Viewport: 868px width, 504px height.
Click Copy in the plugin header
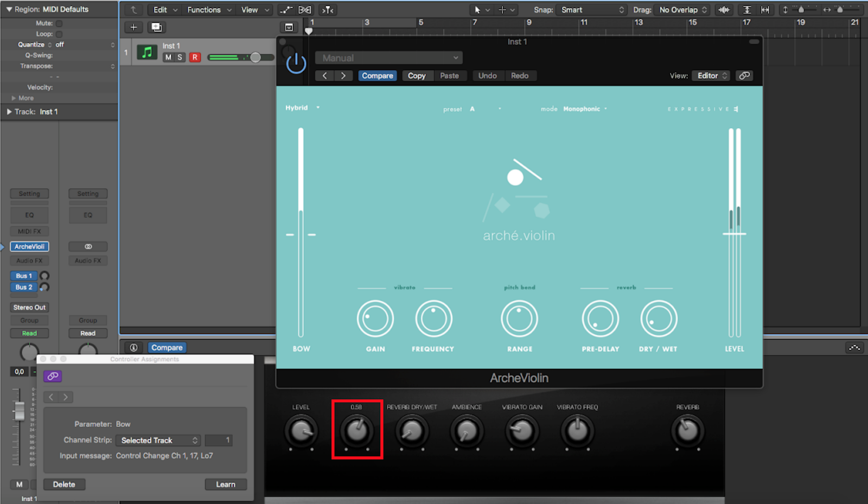[417, 76]
